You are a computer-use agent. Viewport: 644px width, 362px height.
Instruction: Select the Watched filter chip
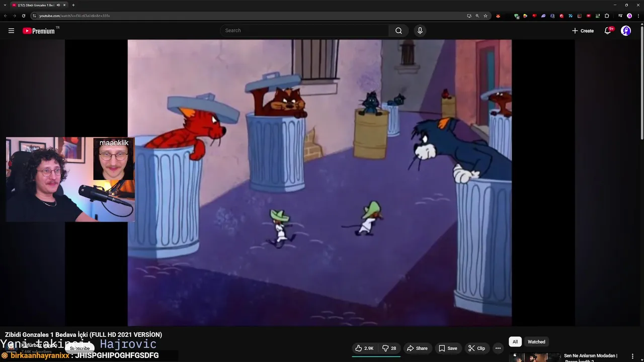pos(536,342)
